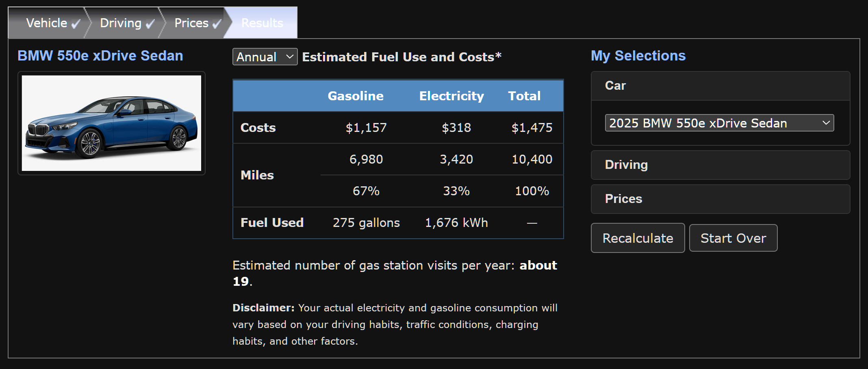Click the Recalculate button
Viewport: 868px width, 369px height.
(638, 238)
